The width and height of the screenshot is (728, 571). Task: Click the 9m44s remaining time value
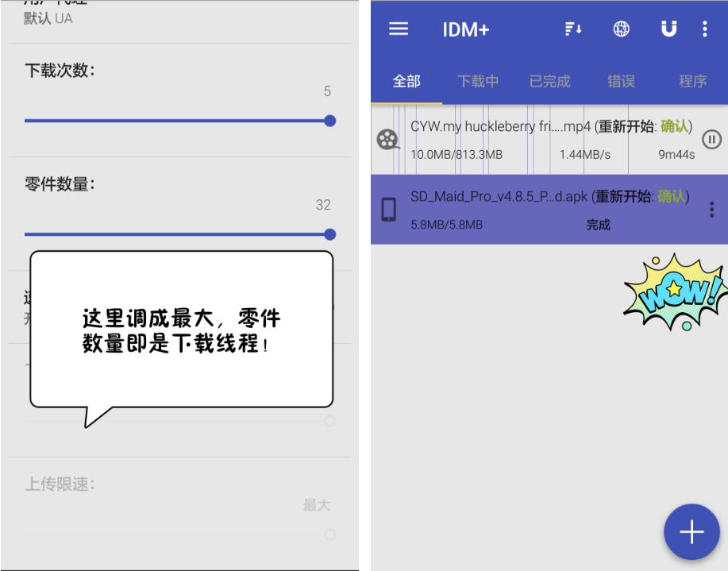pyautogui.click(x=676, y=155)
